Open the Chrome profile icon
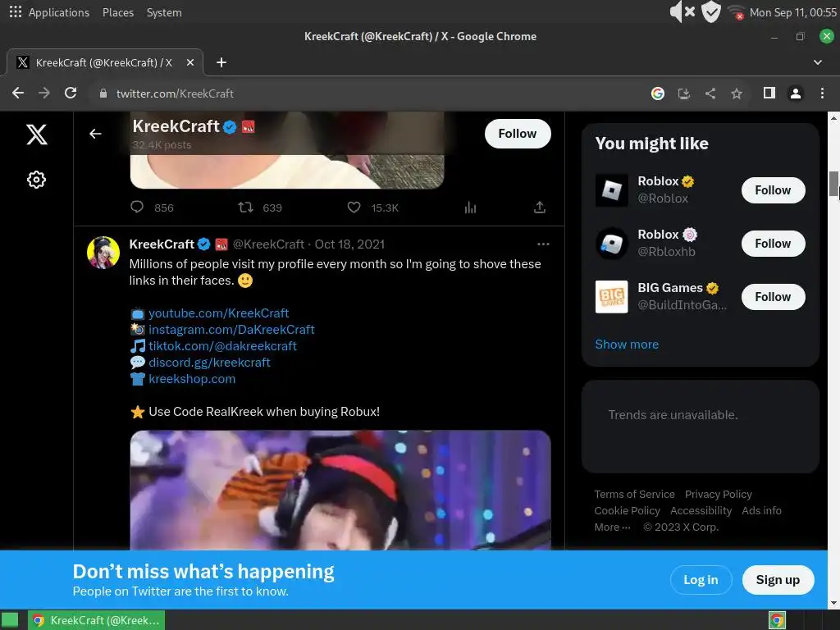Image resolution: width=840 pixels, height=630 pixels. point(796,94)
